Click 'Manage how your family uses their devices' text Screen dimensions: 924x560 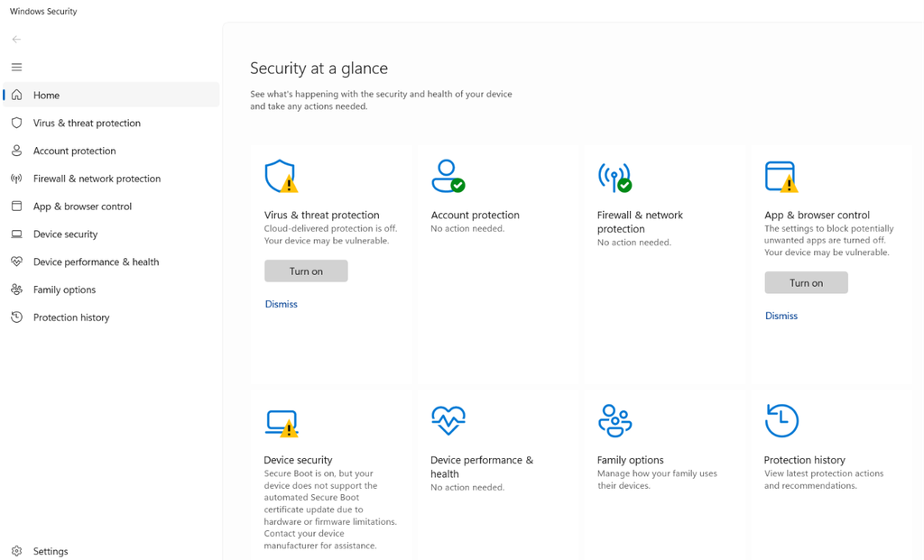tap(657, 480)
